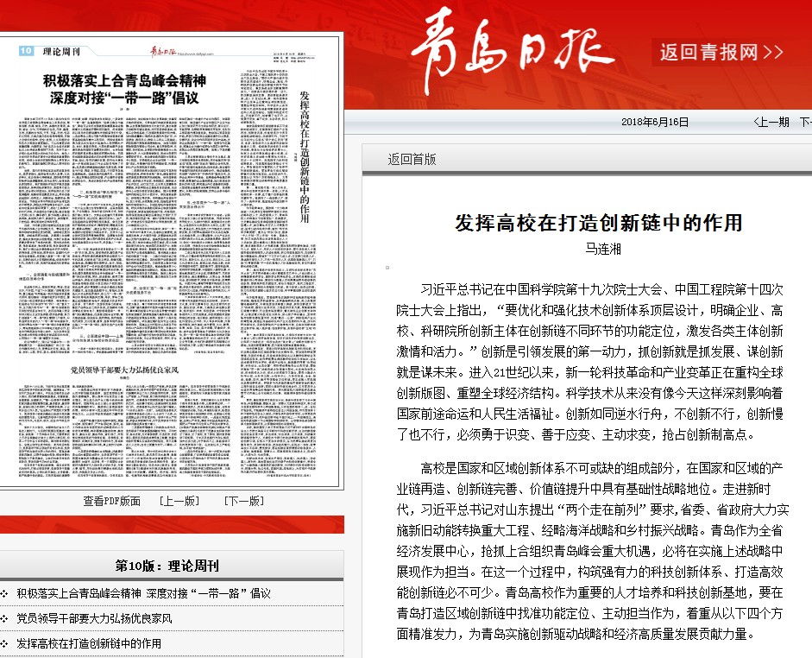The image size is (812, 658).
Task: Click the diamond bullet beside 党员领导干部要大力弘扬优良家风
Action: click(4, 618)
